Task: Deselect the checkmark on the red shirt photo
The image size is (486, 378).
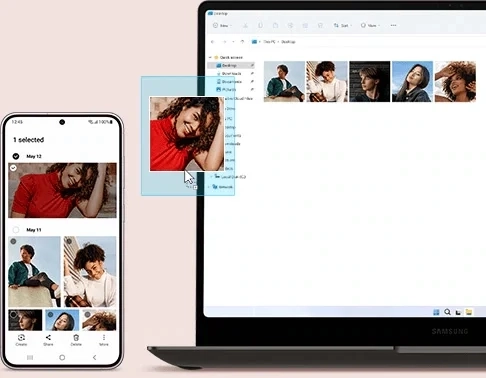Action: [x=13, y=168]
